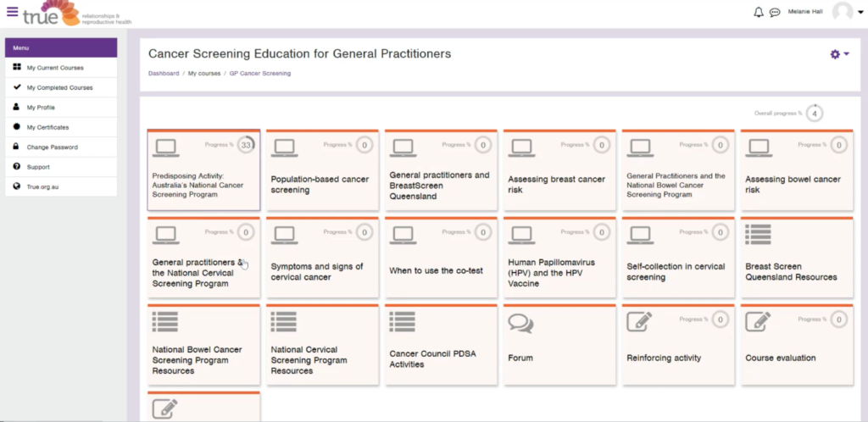Click the 33 percent progress indicator
The height and width of the screenshot is (422, 868).
point(246,145)
